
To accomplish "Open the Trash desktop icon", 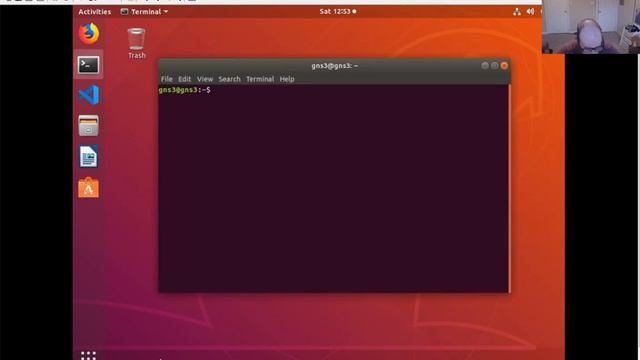I will (x=136, y=43).
